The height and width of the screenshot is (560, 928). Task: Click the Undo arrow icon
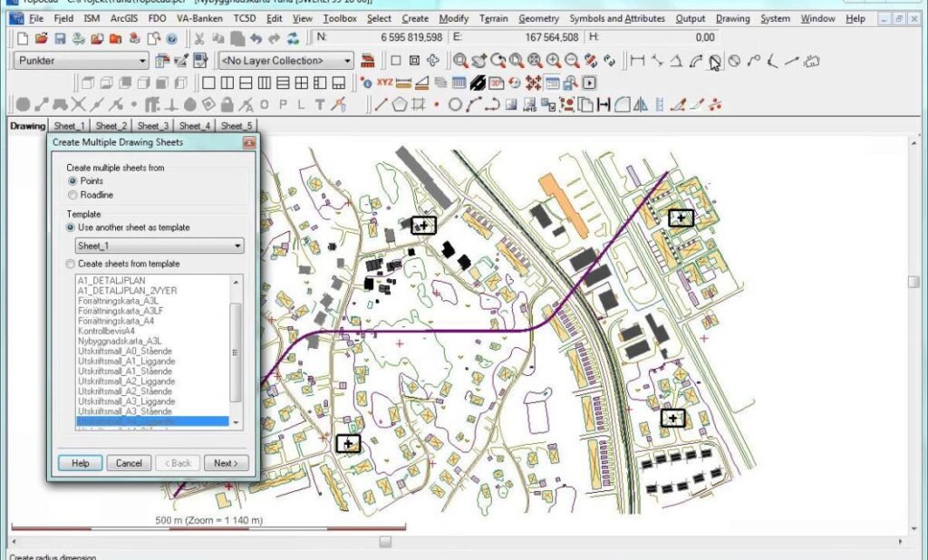(256, 39)
